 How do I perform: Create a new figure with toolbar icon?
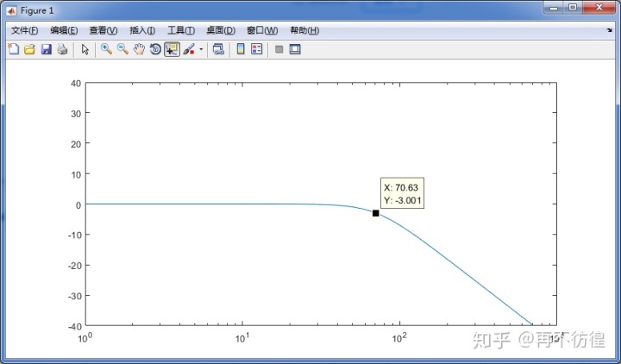pyautogui.click(x=14, y=49)
